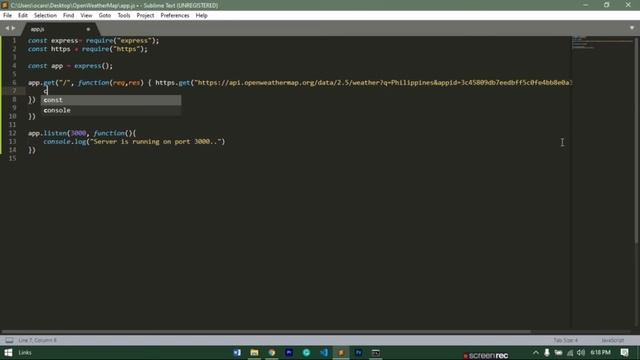This screenshot has width=640, height=360.
Task: Click the horizontal scrollbar of the editor
Action: click(x=265, y=331)
